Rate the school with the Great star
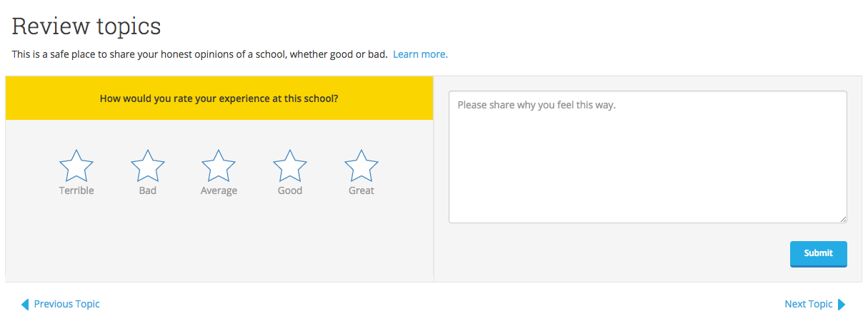 tap(361, 166)
